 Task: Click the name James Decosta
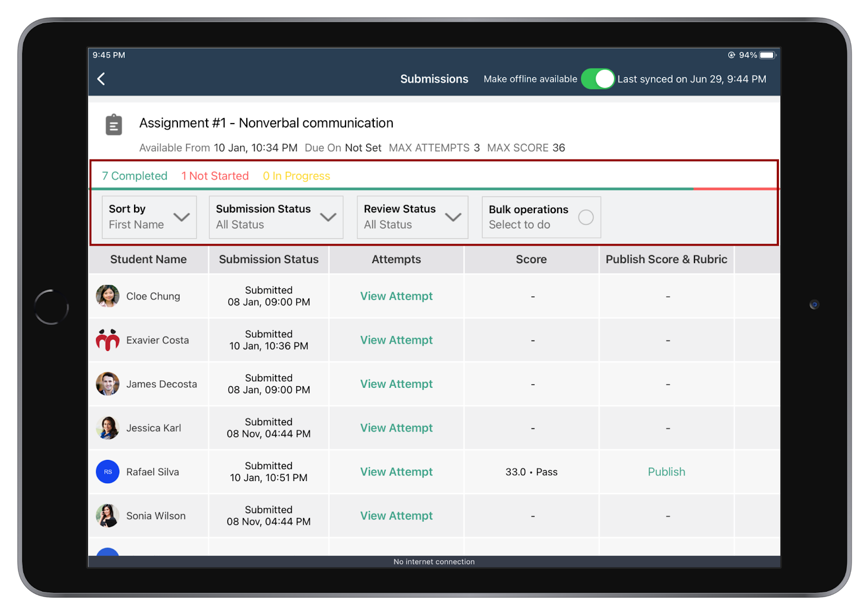(x=162, y=384)
